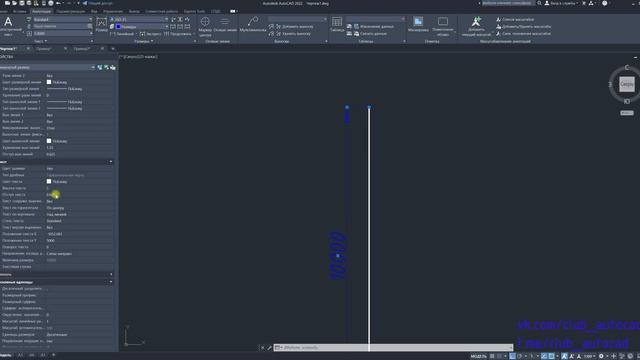Click the search keyword input field

[508, 3]
